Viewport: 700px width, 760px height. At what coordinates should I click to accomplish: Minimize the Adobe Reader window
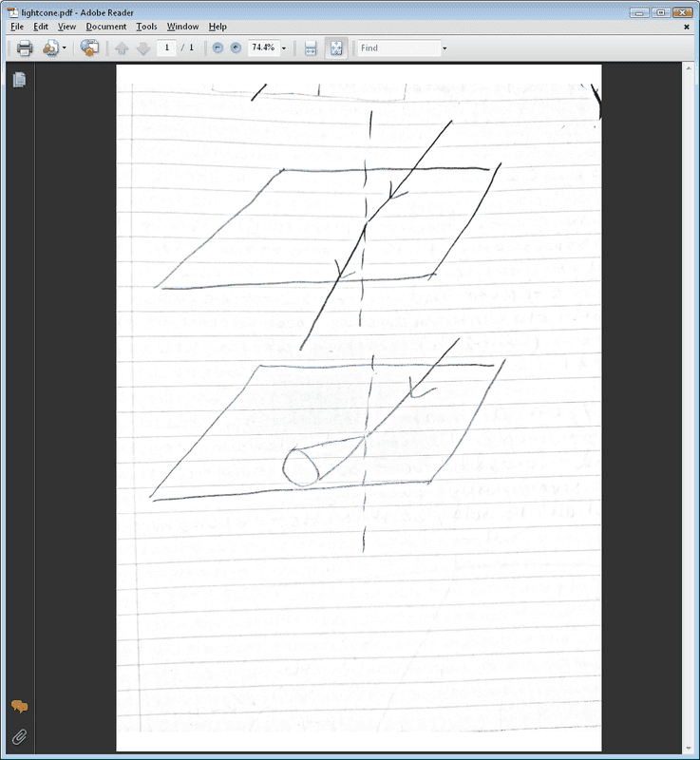[639, 12]
